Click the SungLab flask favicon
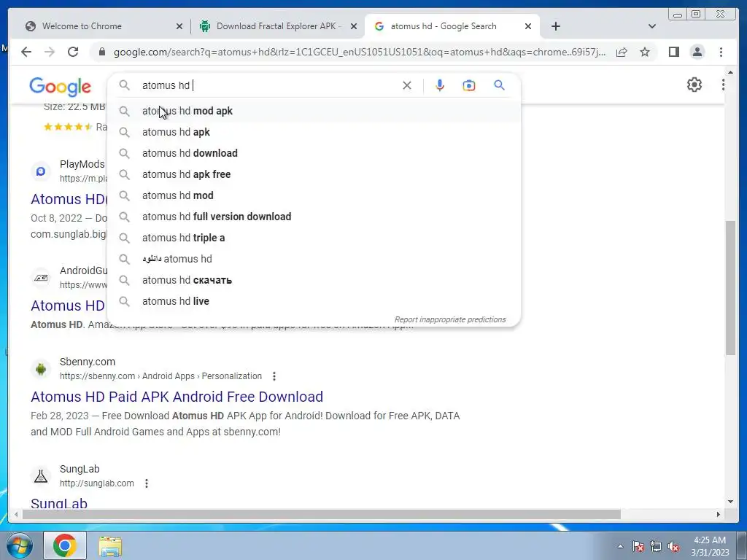747x560 pixels. pyautogui.click(x=41, y=475)
